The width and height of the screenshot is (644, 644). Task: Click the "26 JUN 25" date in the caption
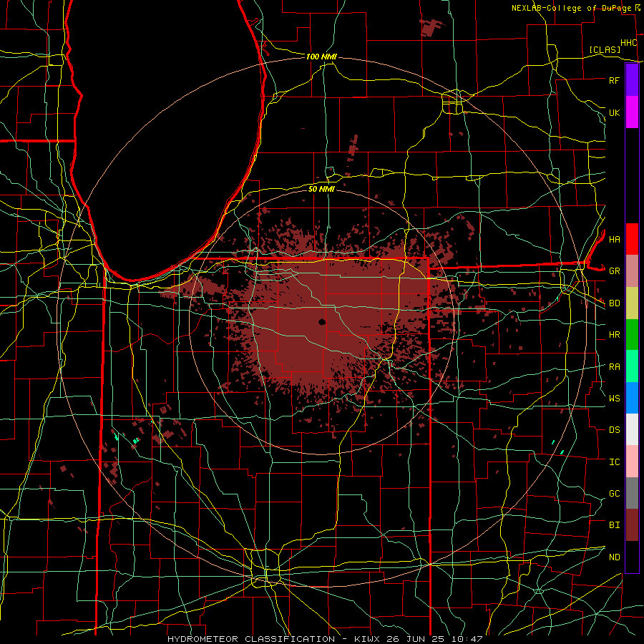click(418, 639)
